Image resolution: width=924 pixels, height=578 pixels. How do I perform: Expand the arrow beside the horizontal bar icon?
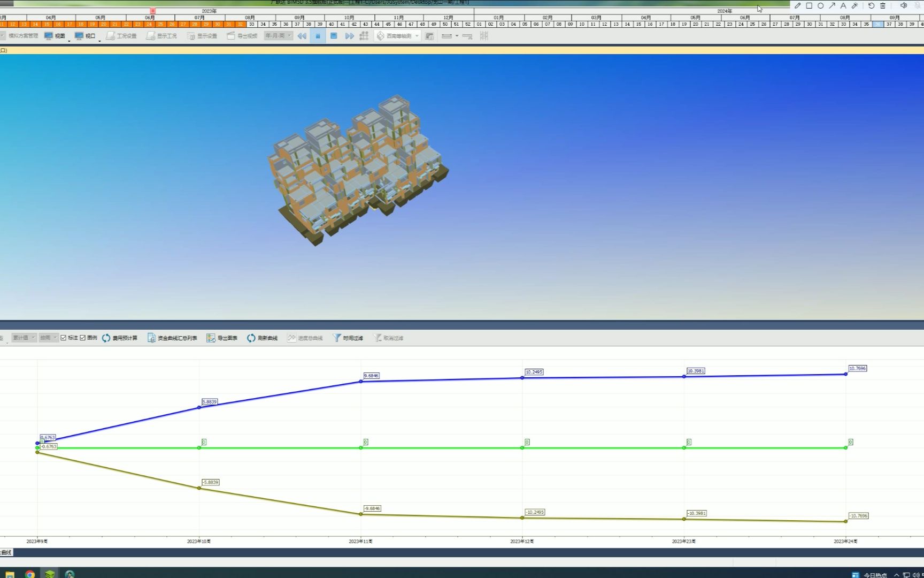pos(457,36)
